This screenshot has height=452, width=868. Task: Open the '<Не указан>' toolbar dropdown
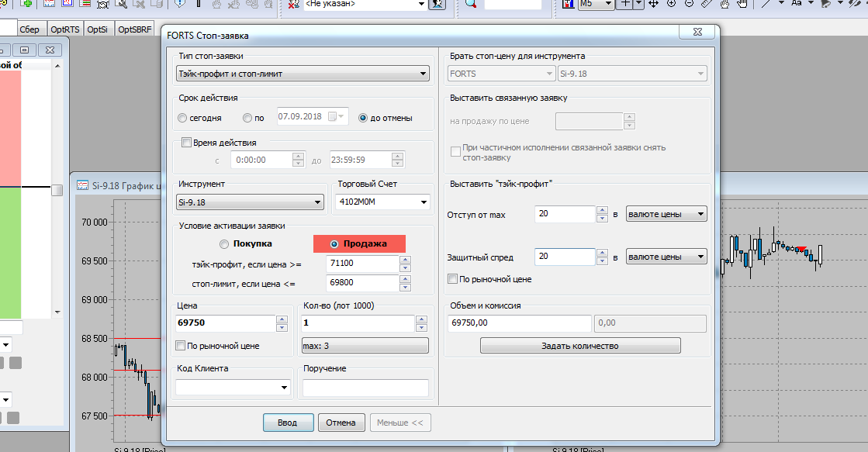[x=421, y=4]
